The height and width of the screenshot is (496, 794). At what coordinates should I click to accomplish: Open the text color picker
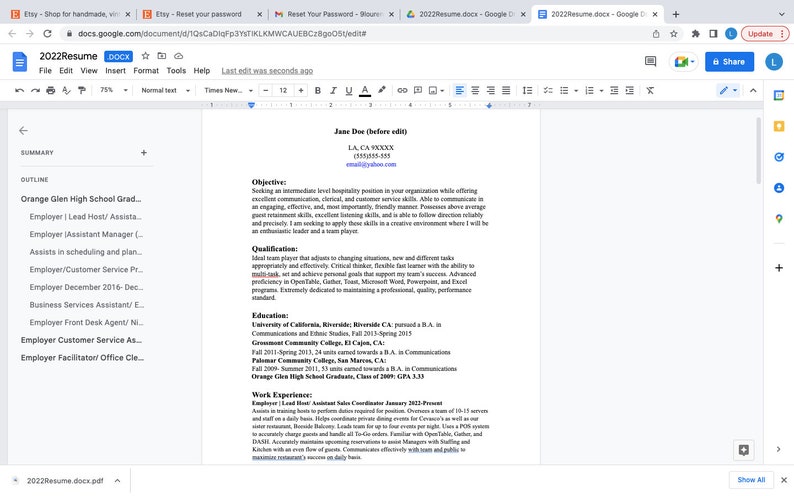pos(365,91)
